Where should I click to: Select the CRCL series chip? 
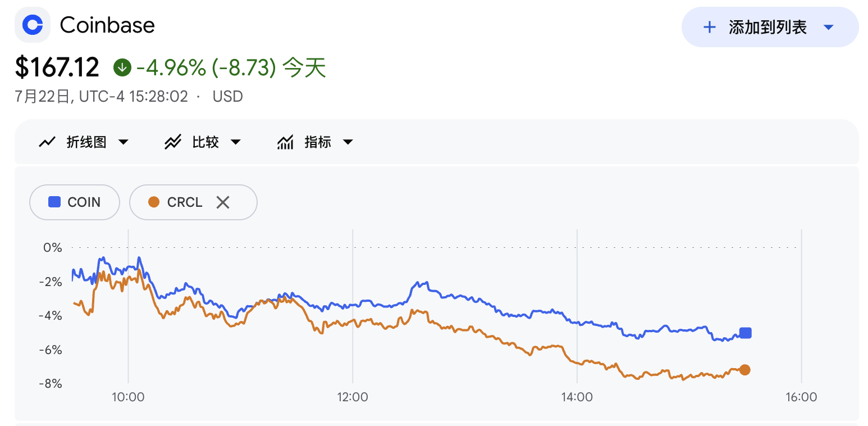pyautogui.click(x=193, y=202)
